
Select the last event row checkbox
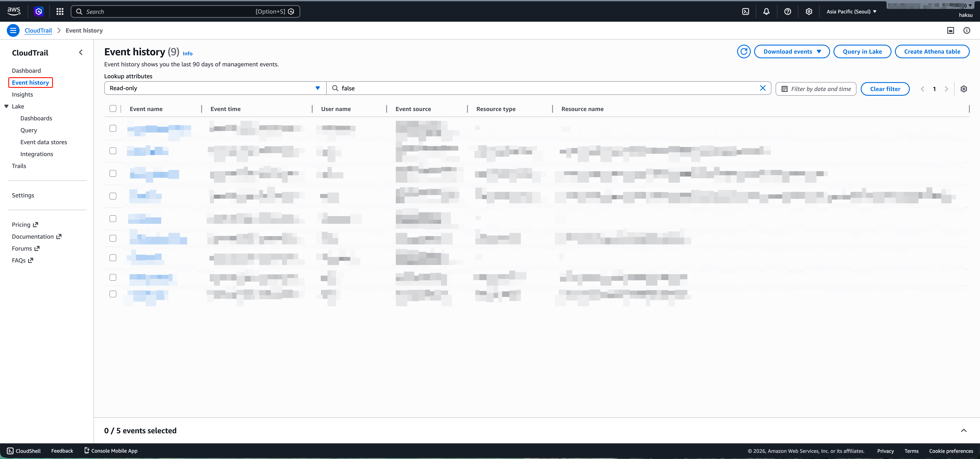click(x=113, y=294)
